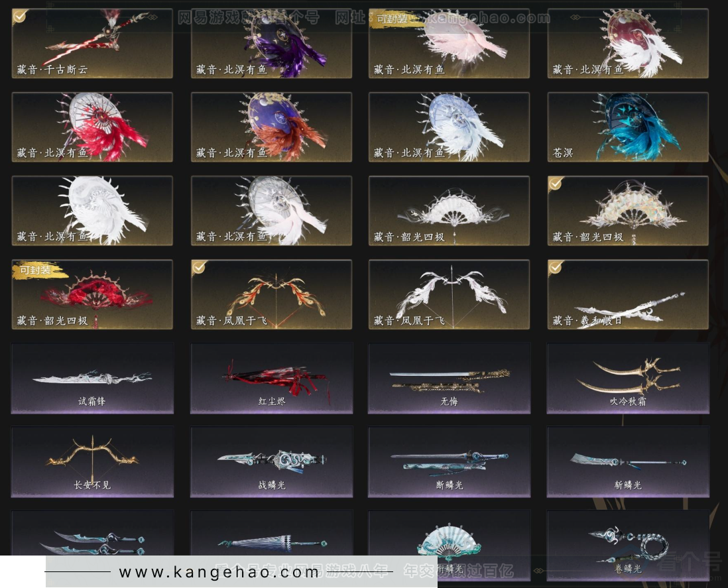Click the 长安不见 golden bow
728x588 pixels.
(92, 462)
